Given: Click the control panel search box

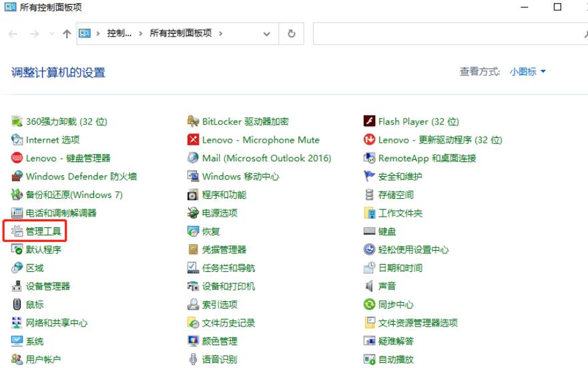Looking at the screenshot, I should click(x=451, y=34).
